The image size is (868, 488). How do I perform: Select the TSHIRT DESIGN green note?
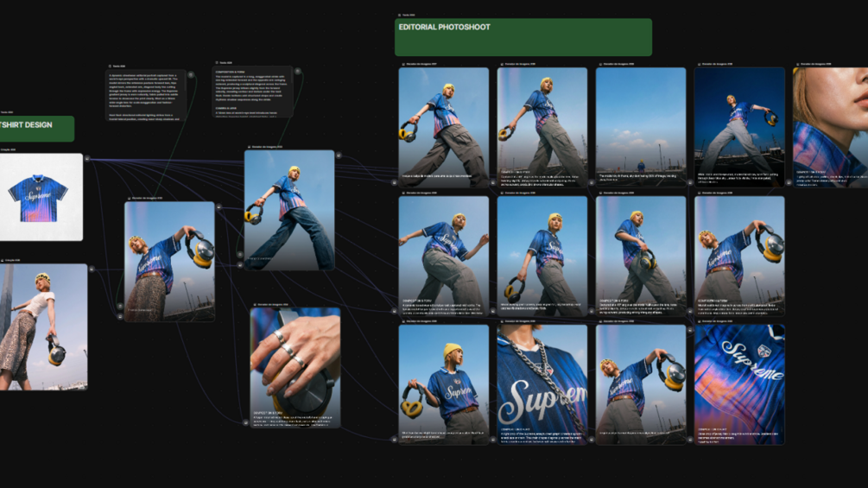tap(36, 129)
